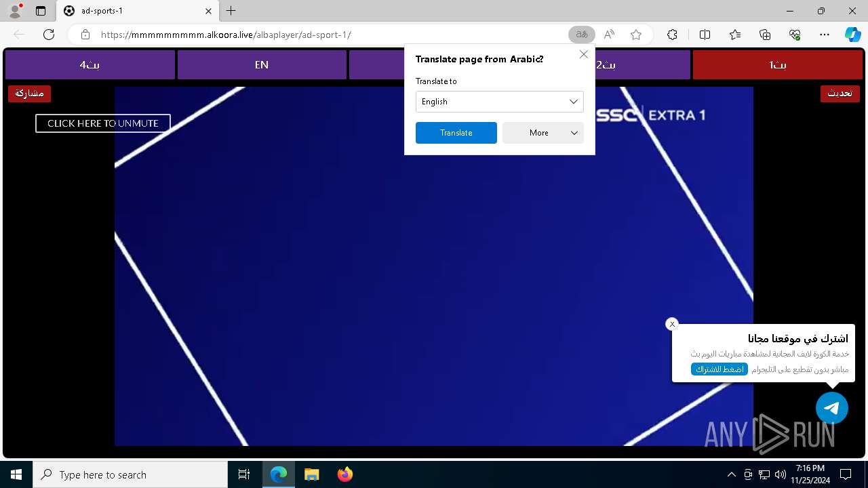Click CLICK HERE TO UNMUTE button
The width and height of the screenshot is (868, 488).
(x=103, y=123)
